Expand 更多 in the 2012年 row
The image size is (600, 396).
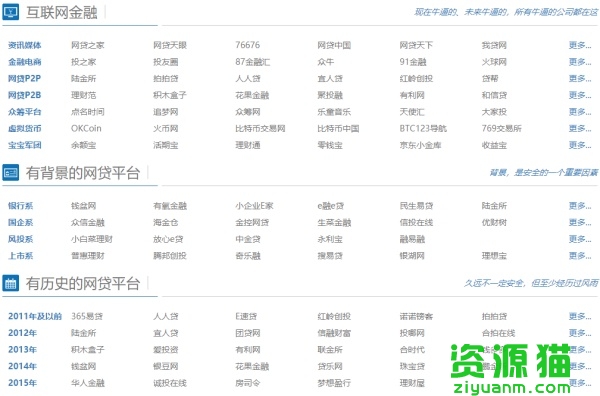point(580,333)
